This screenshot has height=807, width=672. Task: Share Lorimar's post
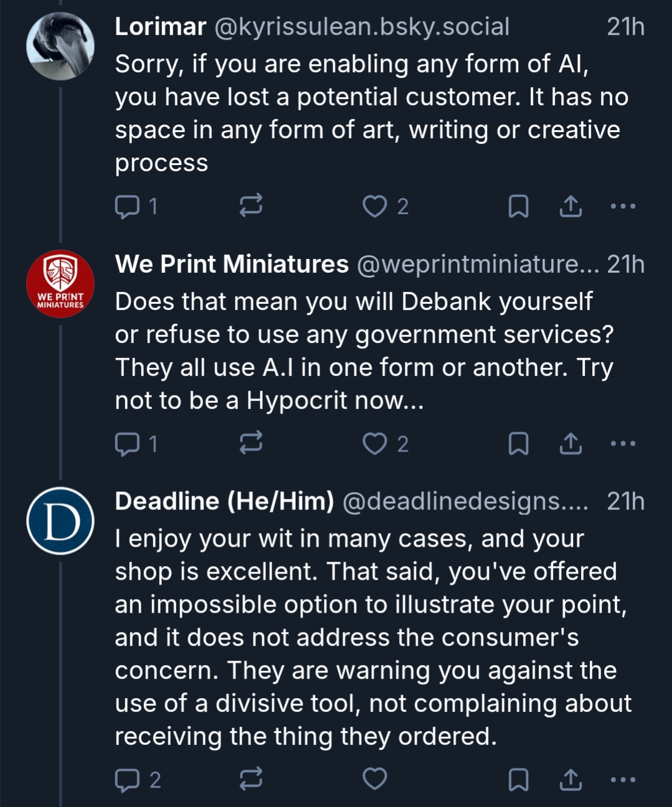coord(570,206)
